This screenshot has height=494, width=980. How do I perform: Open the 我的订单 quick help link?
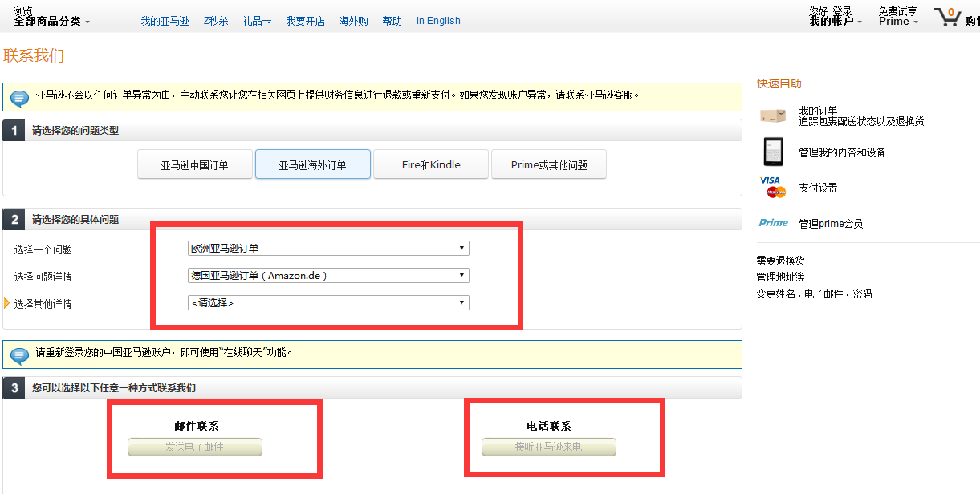pyautogui.click(x=818, y=111)
